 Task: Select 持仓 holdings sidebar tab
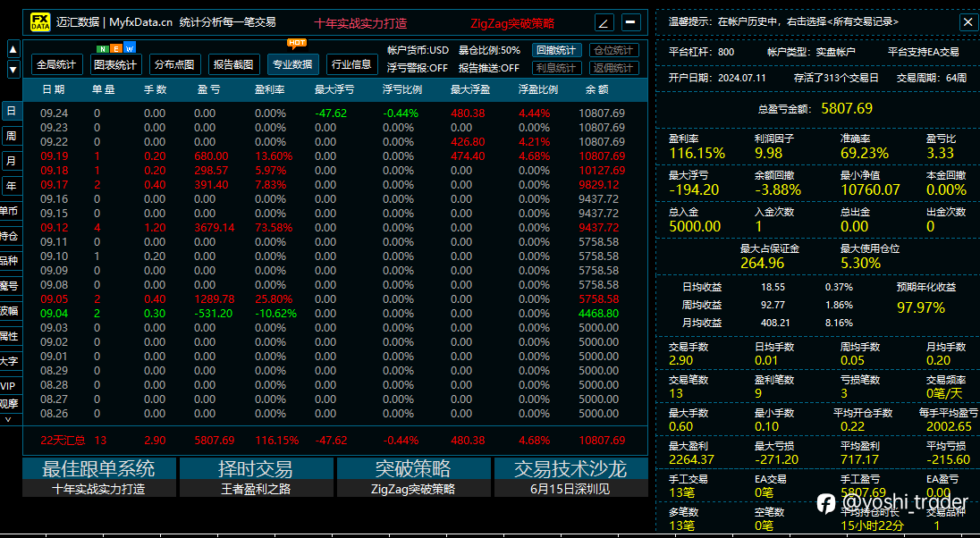pyautogui.click(x=9, y=236)
